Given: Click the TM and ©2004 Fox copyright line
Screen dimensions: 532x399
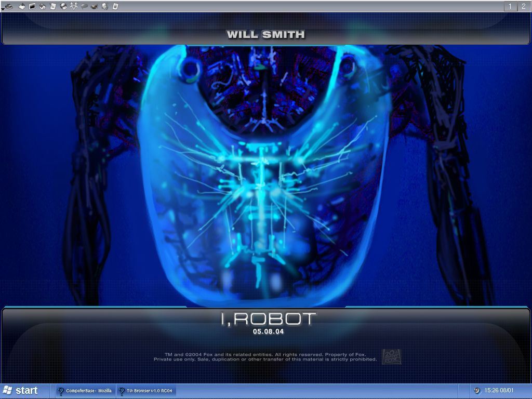Looking at the screenshot, I should [265, 354].
